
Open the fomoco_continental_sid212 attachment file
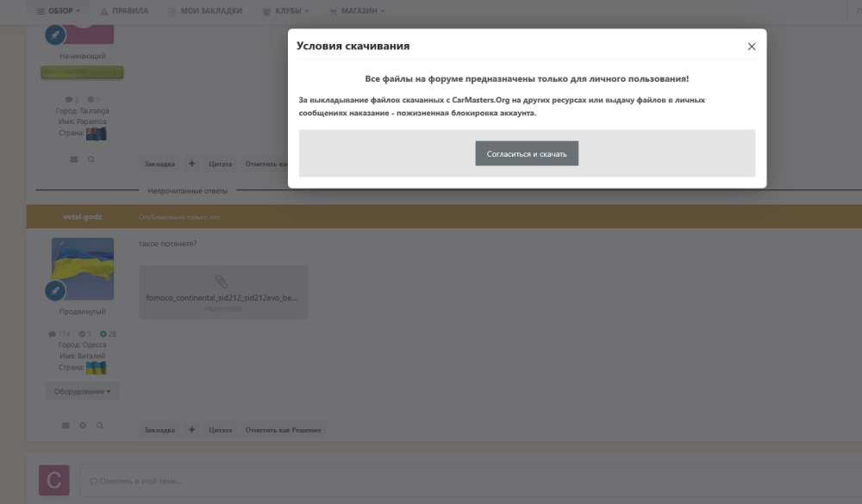pos(223,292)
